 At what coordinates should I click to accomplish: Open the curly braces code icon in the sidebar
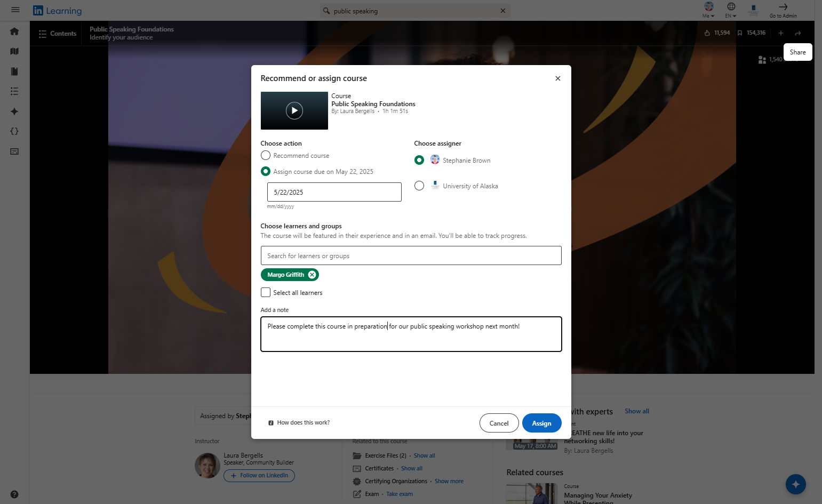tap(14, 131)
